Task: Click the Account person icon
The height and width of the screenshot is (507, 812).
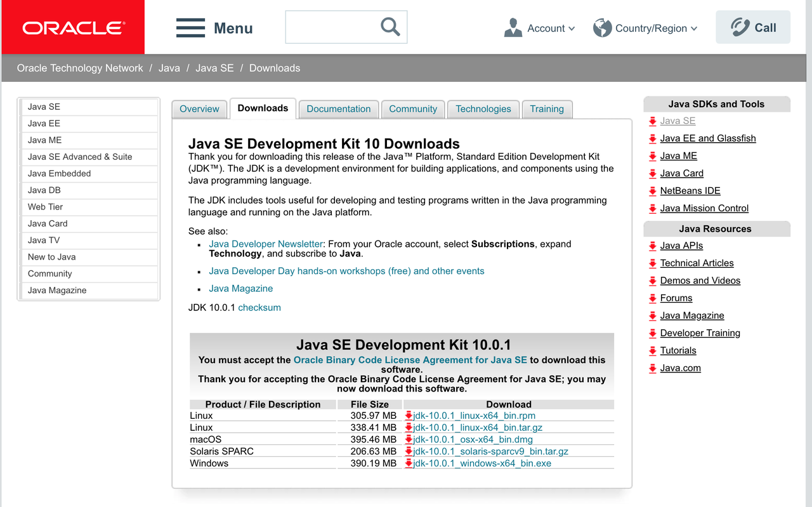Action: click(513, 28)
